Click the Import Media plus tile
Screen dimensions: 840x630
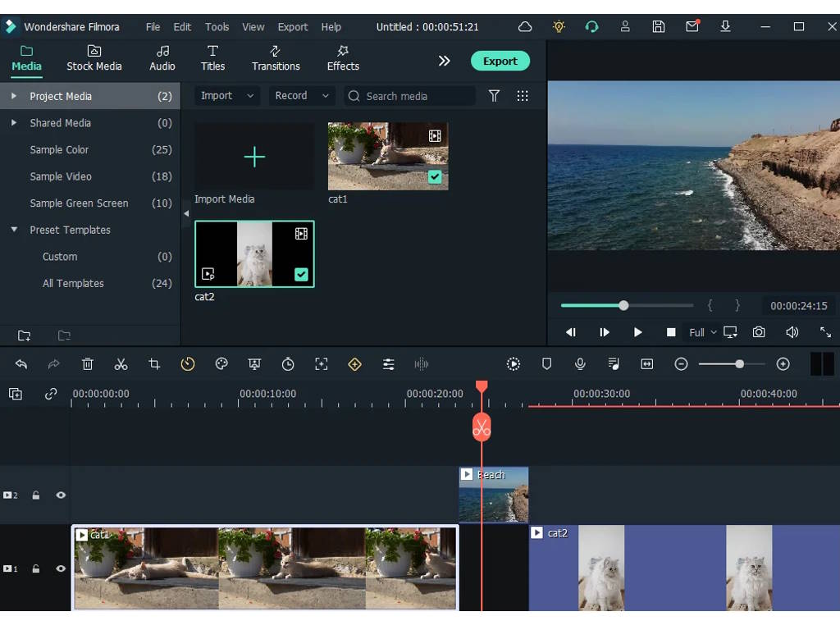click(x=254, y=157)
